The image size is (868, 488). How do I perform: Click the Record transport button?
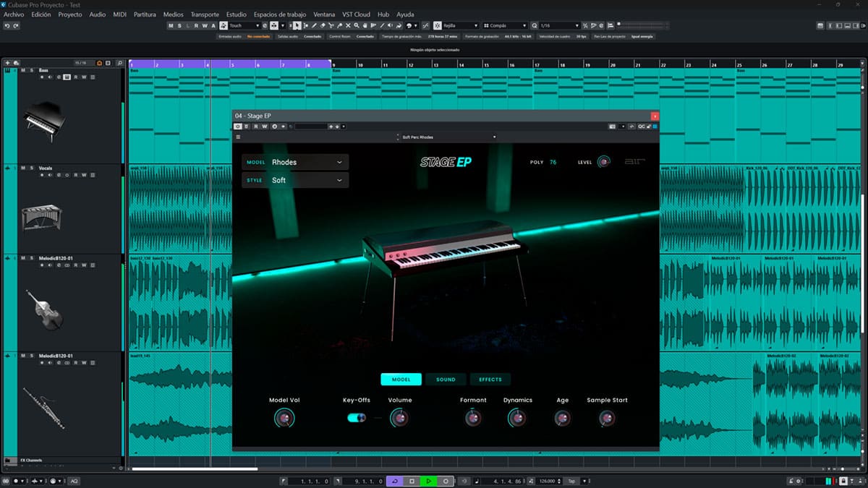[x=446, y=481]
